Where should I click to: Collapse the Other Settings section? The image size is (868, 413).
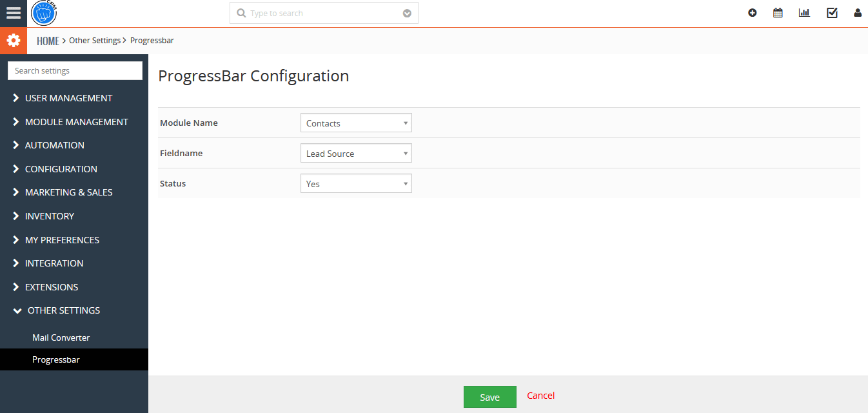[63, 310]
